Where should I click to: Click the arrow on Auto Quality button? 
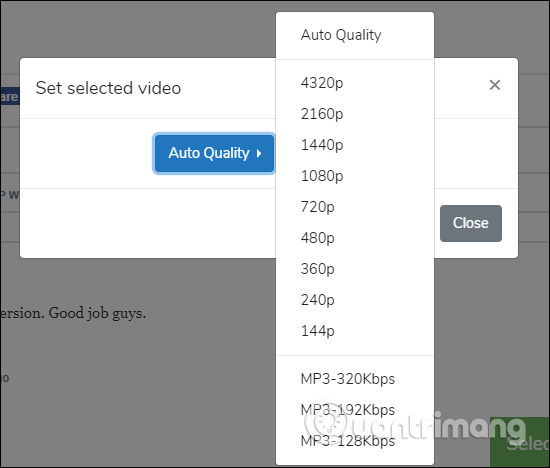[259, 153]
